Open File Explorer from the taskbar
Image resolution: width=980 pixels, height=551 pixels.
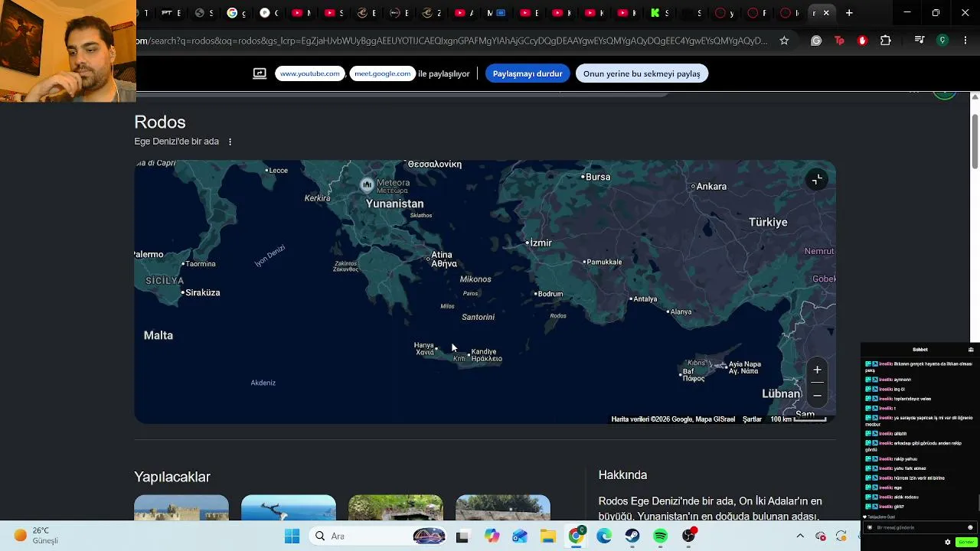point(547,536)
